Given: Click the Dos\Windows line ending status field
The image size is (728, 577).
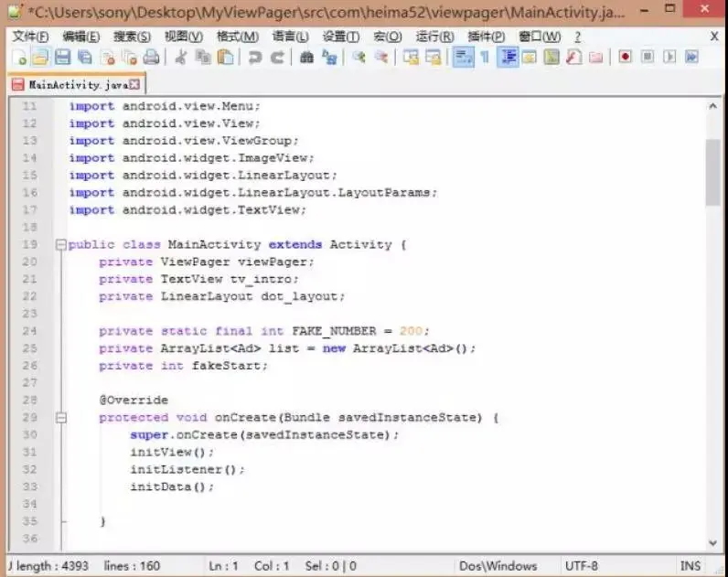Looking at the screenshot, I should click(x=498, y=566).
